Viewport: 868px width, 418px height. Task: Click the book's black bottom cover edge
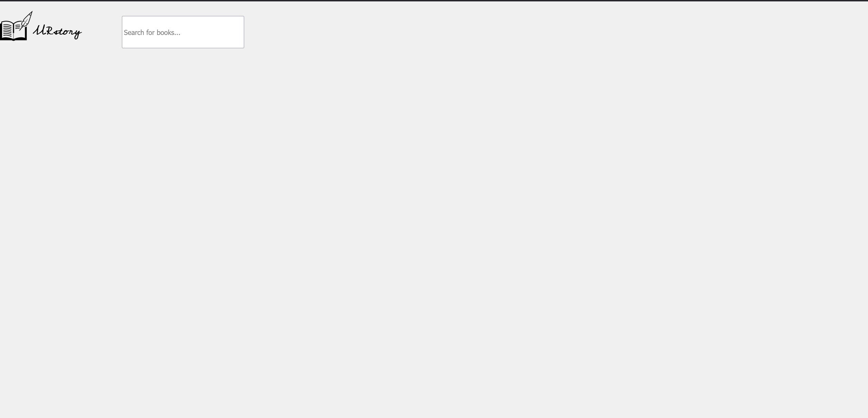point(14,39)
